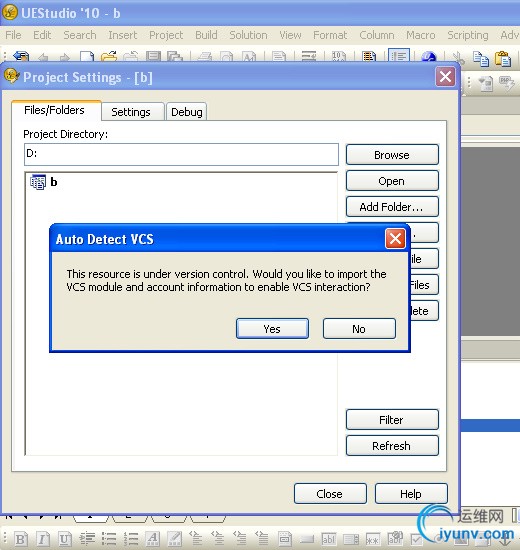Click the Open button in Project Settings
Image resolution: width=520 pixels, height=550 pixels.
392,181
